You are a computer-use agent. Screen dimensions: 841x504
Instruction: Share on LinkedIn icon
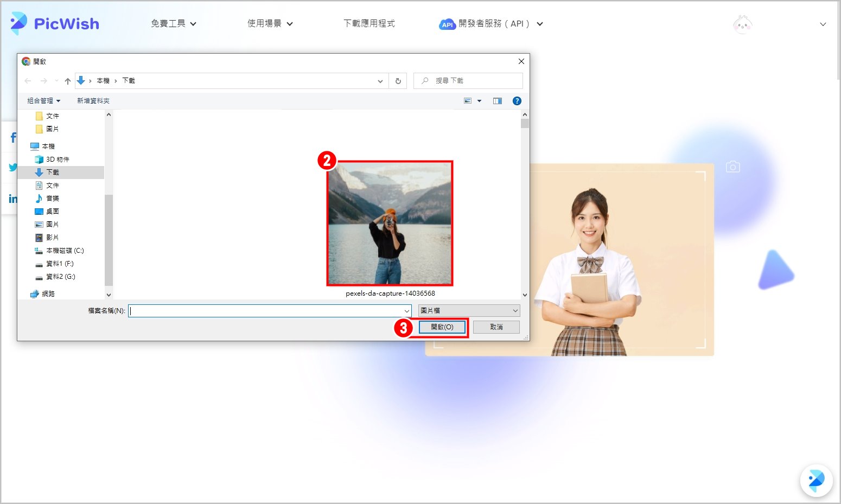(x=13, y=199)
